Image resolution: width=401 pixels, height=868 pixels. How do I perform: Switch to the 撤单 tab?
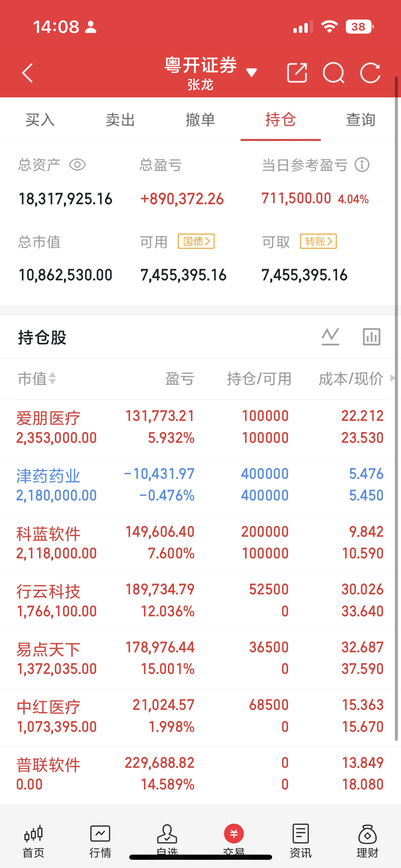point(200,120)
